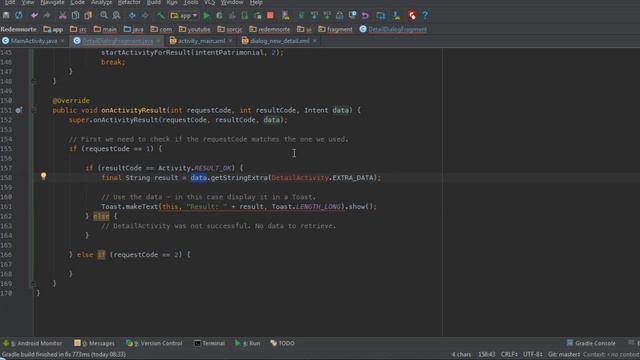Open Messages tool window
This screenshot has height=360, width=640.
[x=95, y=343]
